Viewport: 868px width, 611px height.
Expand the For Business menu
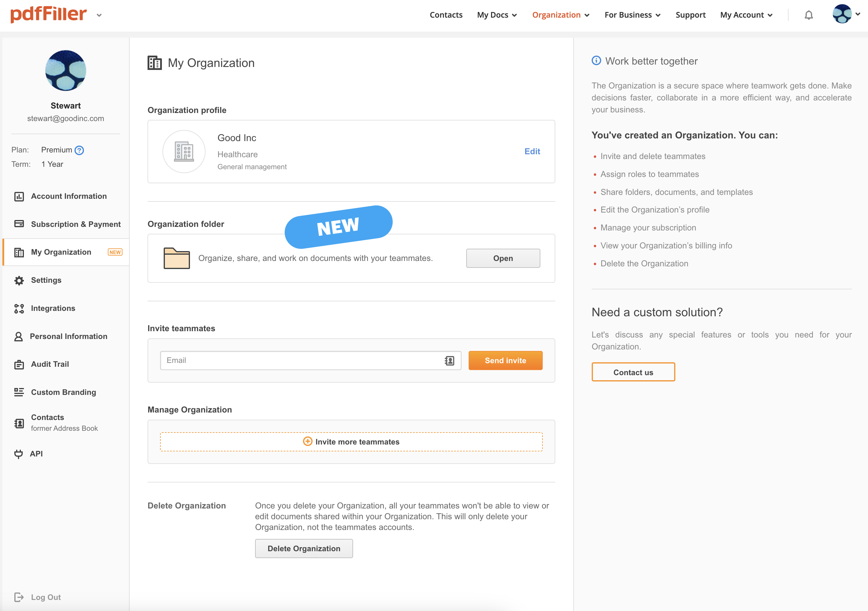pos(632,15)
